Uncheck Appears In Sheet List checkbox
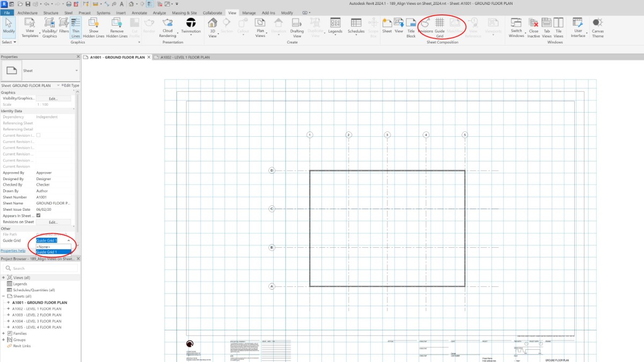 tap(38, 216)
